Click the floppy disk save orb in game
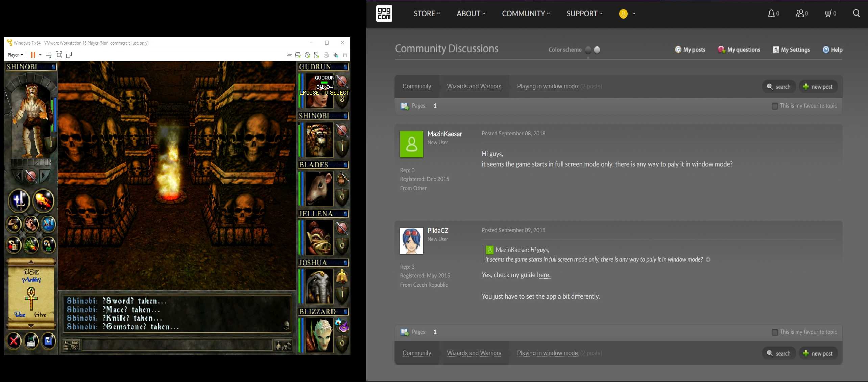 (48, 341)
